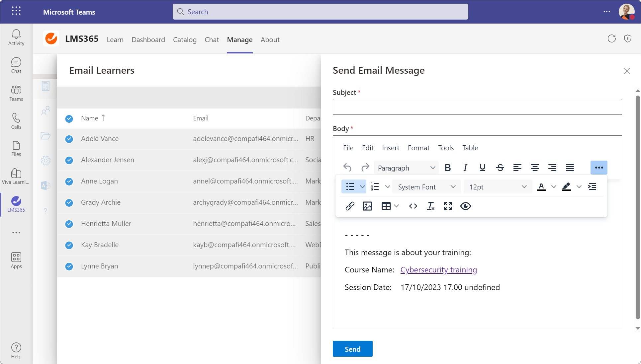This screenshot has height=364, width=641.
Task: Sort by Name column
Action: (93, 118)
